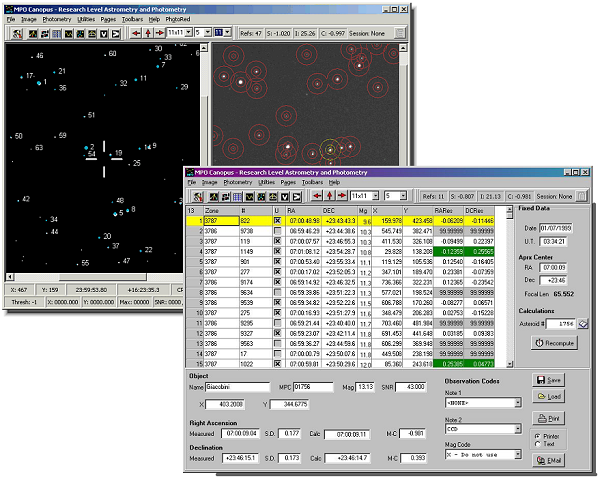The width and height of the screenshot is (600, 481).
Task: Click the horizontal scrollbar under the star chart
Action: [102, 277]
